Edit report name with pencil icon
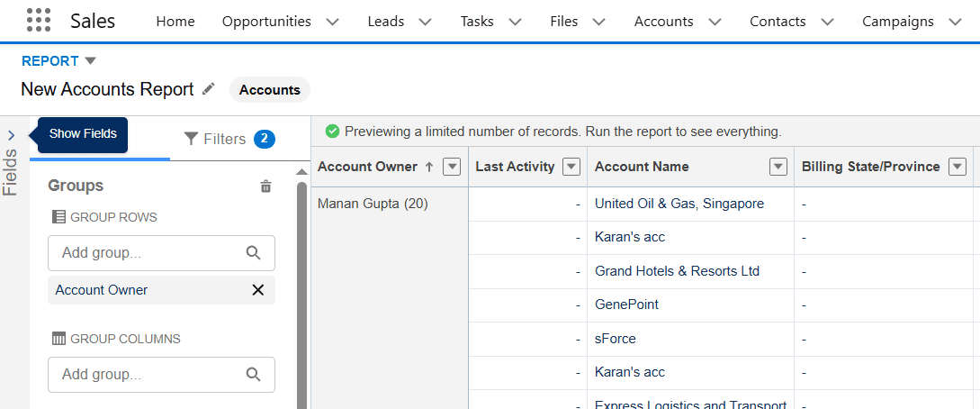Screen dimensions: 980x409 pos(209,89)
